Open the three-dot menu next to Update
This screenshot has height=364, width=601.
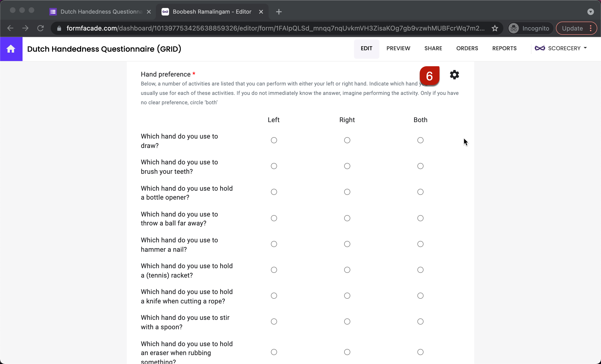point(591,28)
